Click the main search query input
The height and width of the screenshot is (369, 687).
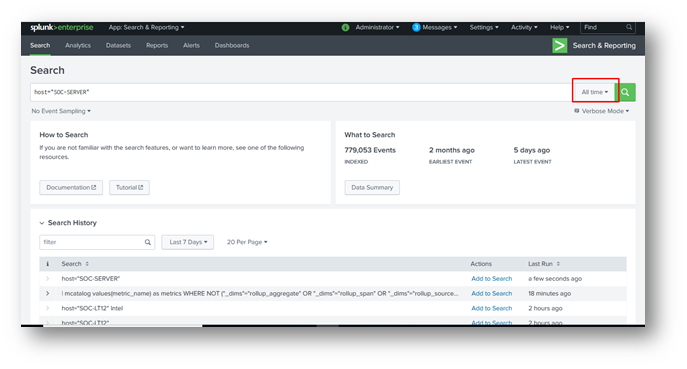[301, 92]
